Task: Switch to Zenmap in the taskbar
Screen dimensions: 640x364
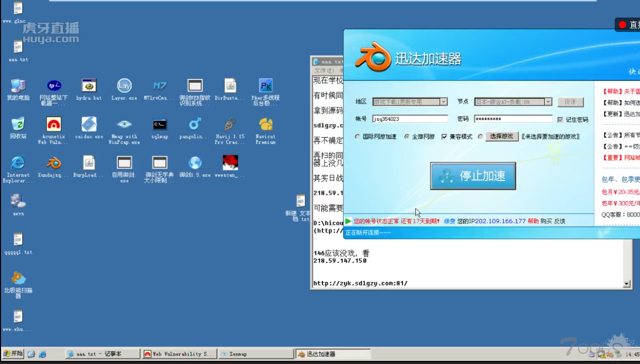Action: 255,354
